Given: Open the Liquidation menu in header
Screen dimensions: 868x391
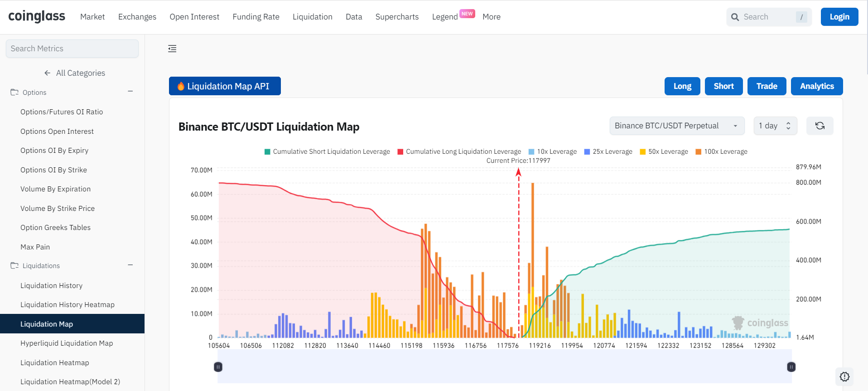Looking at the screenshot, I should pyautogui.click(x=313, y=17).
